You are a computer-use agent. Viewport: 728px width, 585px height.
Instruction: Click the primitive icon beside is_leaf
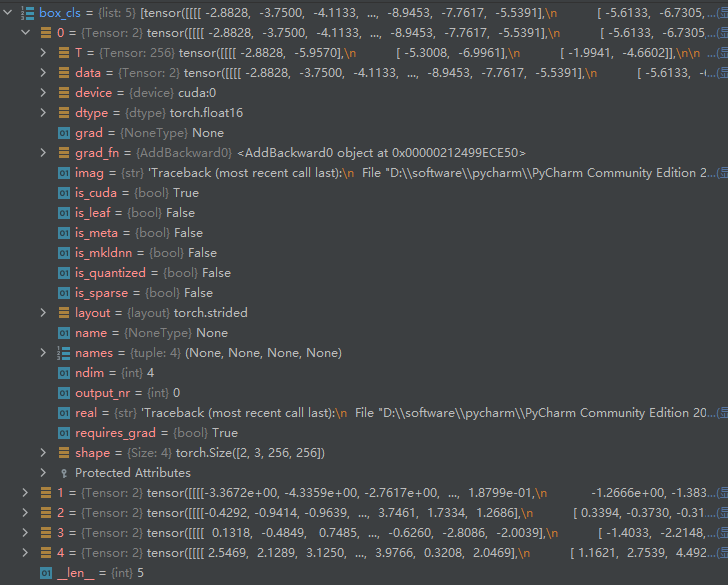(64, 213)
